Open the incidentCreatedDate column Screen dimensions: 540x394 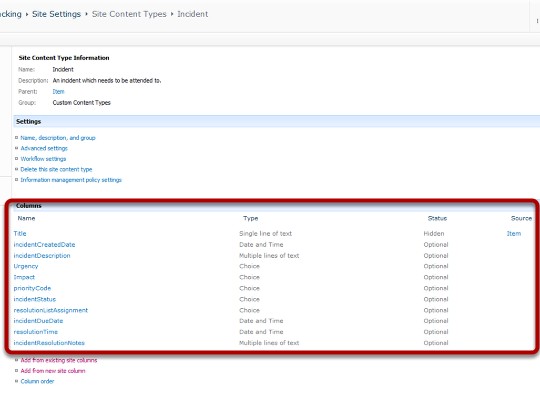point(44,245)
